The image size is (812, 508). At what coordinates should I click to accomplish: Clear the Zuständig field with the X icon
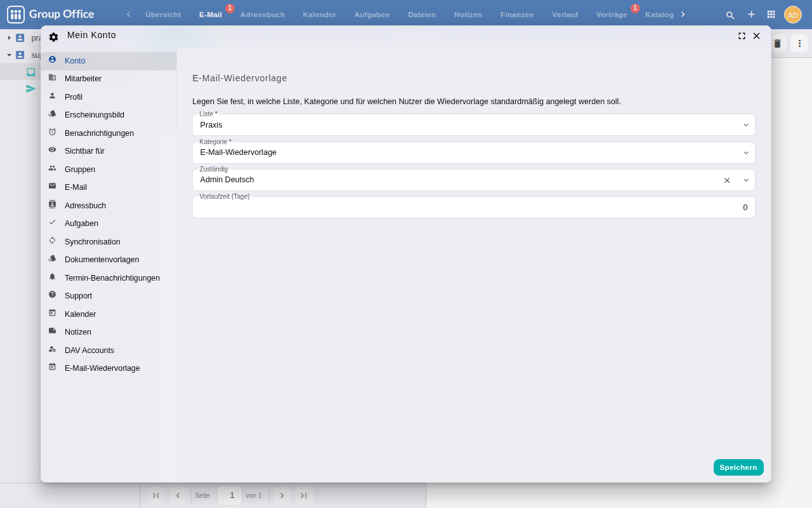(x=727, y=180)
